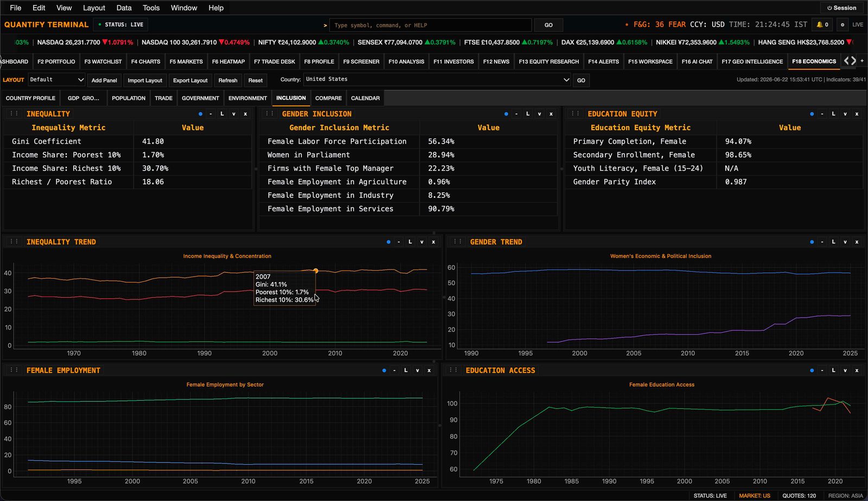The width and height of the screenshot is (868, 501).
Task: Grab the Female Employment panel drag handle
Action: (14, 370)
